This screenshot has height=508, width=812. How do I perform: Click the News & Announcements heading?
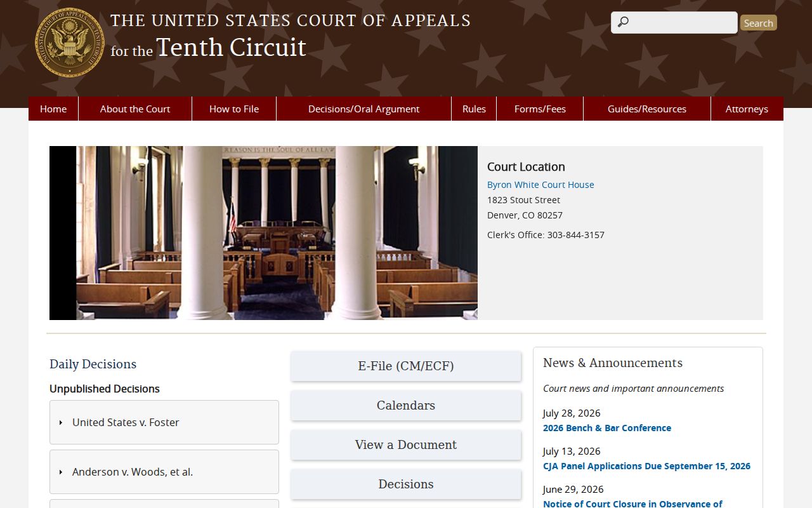(613, 363)
